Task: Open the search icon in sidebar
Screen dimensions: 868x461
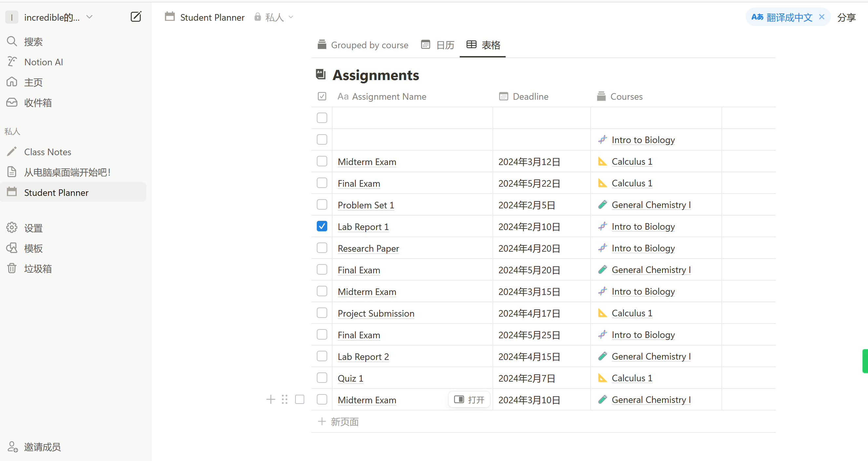Action: pos(12,41)
